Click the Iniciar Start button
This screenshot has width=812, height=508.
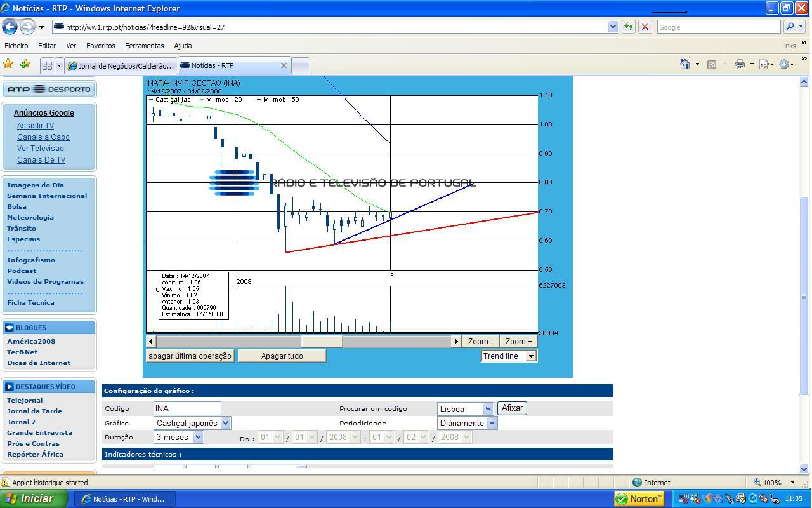click(x=33, y=498)
